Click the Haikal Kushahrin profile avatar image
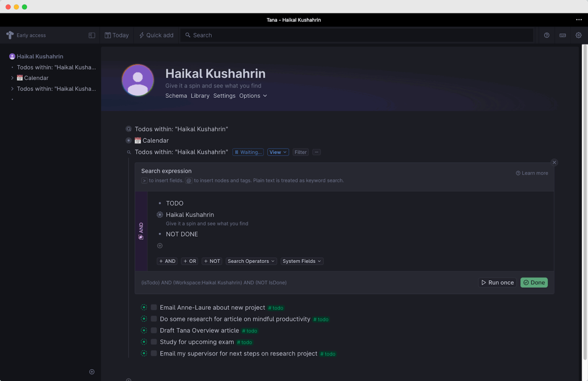Image resolution: width=588 pixels, height=381 pixels. (138, 80)
